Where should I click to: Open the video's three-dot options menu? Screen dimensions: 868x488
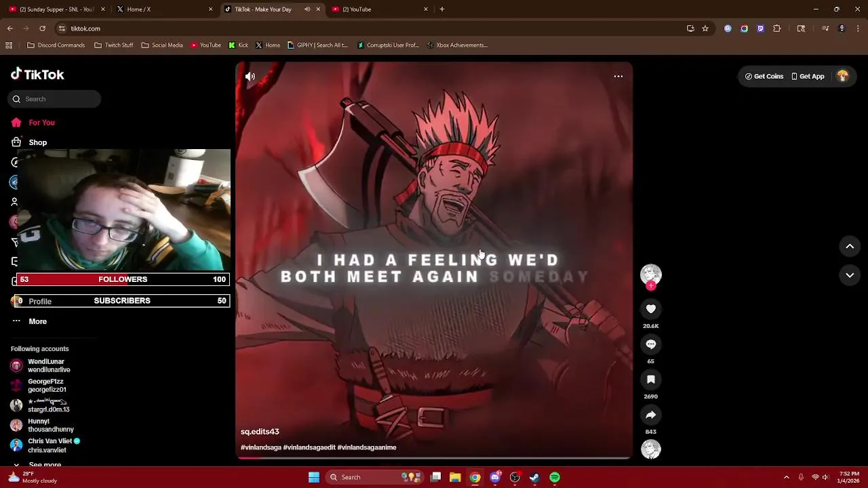pos(618,77)
